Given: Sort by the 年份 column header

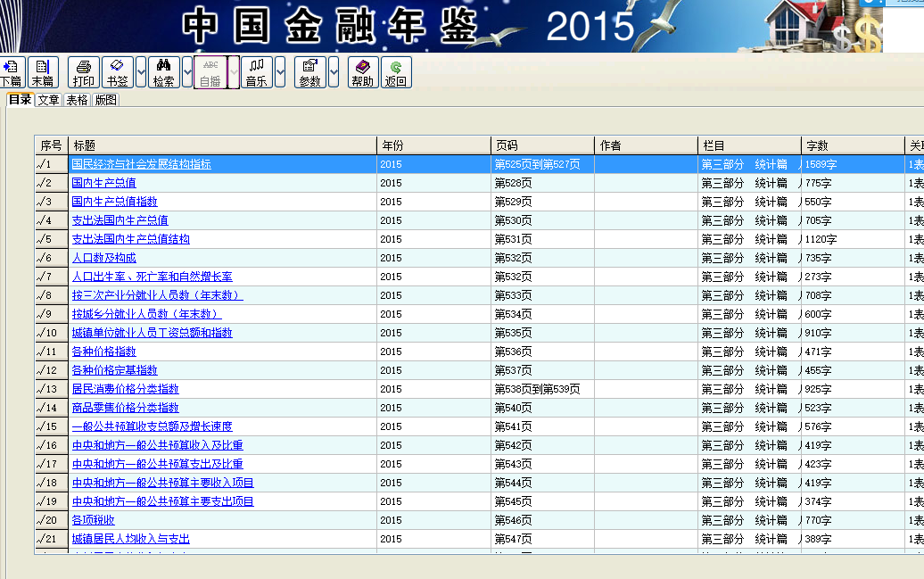Looking at the screenshot, I should click(433, 145).
